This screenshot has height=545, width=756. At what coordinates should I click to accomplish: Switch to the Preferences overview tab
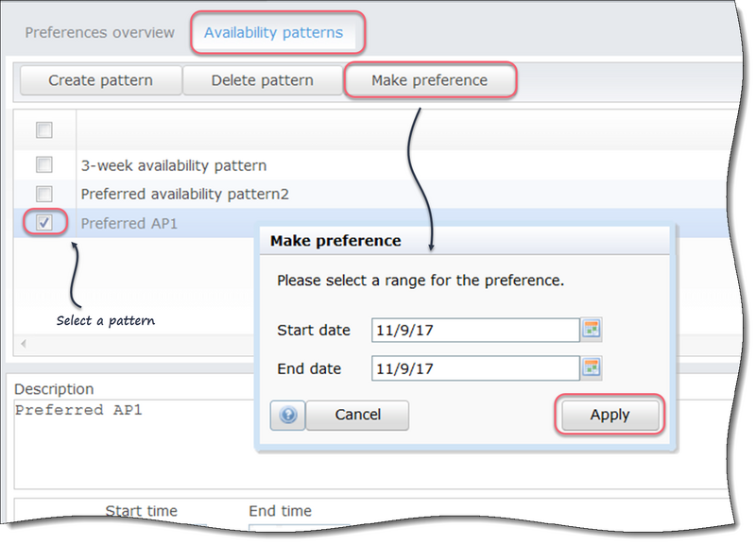coord(99,32)
